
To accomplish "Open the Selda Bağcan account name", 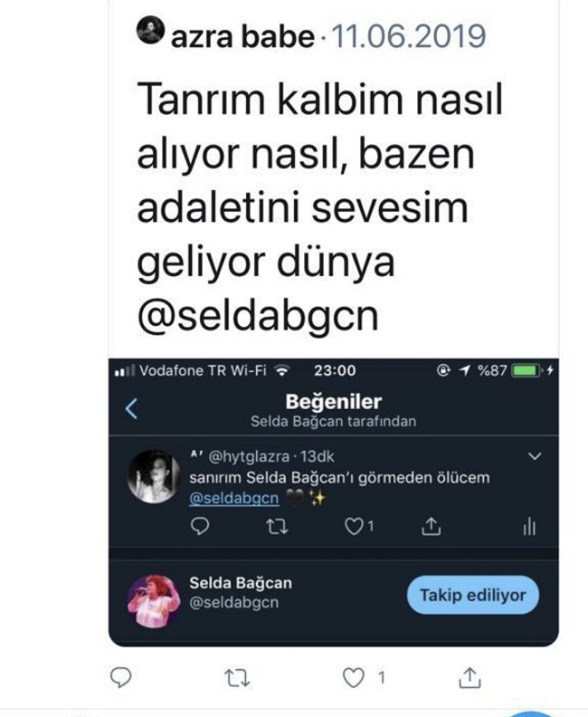I will click(241, 583).
